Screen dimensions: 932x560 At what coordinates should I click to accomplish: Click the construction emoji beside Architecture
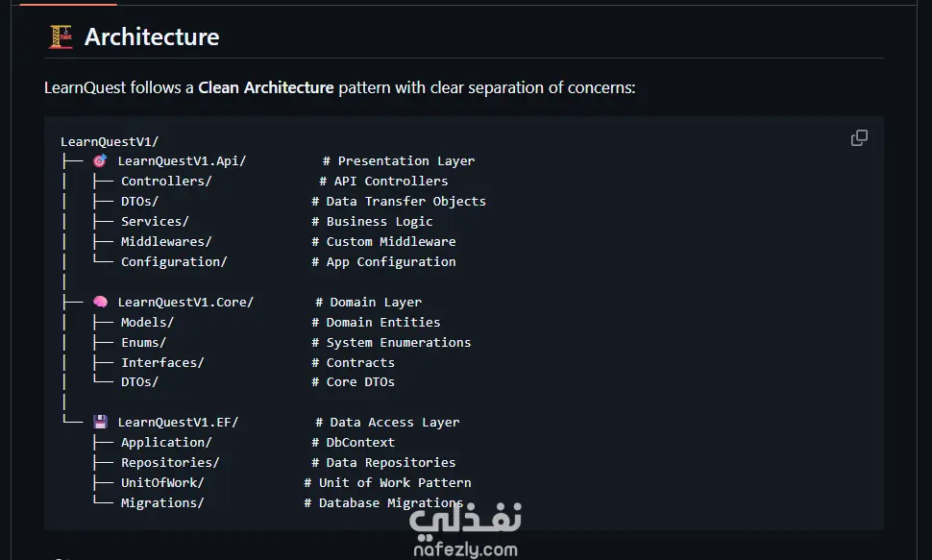click(61, 37)
